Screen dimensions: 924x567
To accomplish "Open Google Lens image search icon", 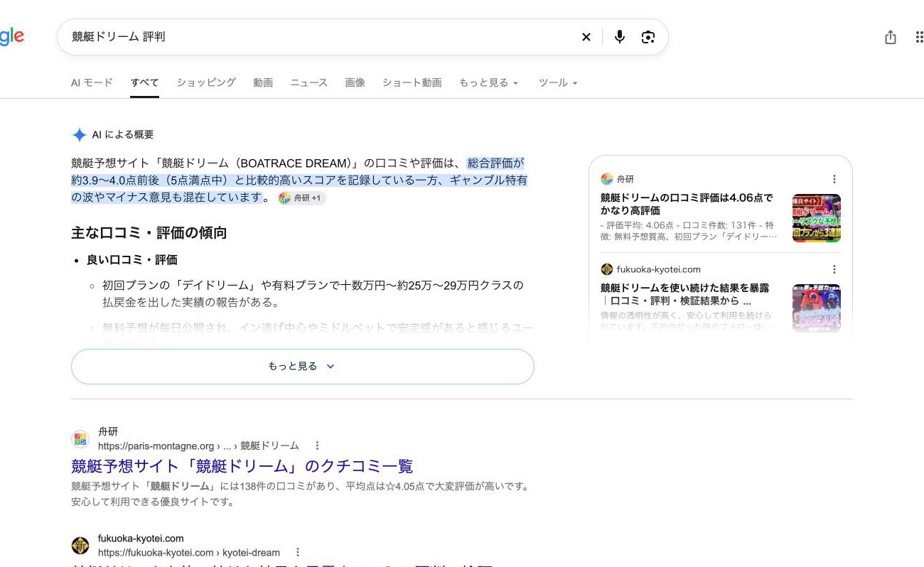I will 648,37.
